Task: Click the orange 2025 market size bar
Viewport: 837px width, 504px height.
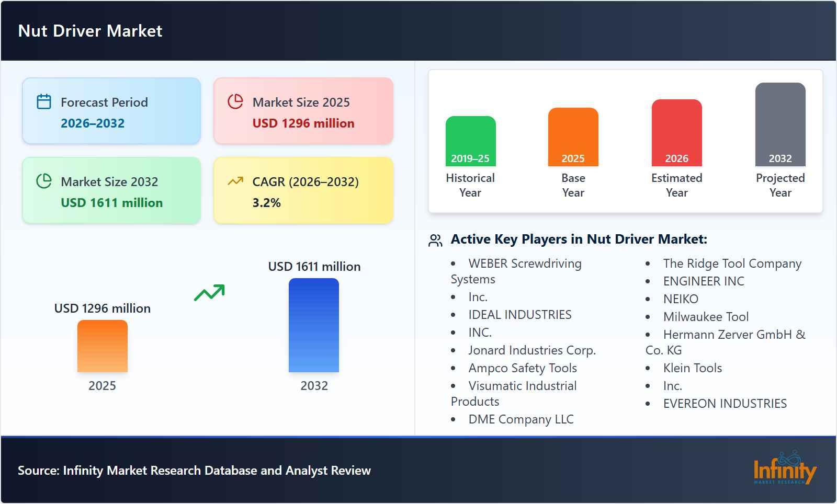Action: coord(103,346)
